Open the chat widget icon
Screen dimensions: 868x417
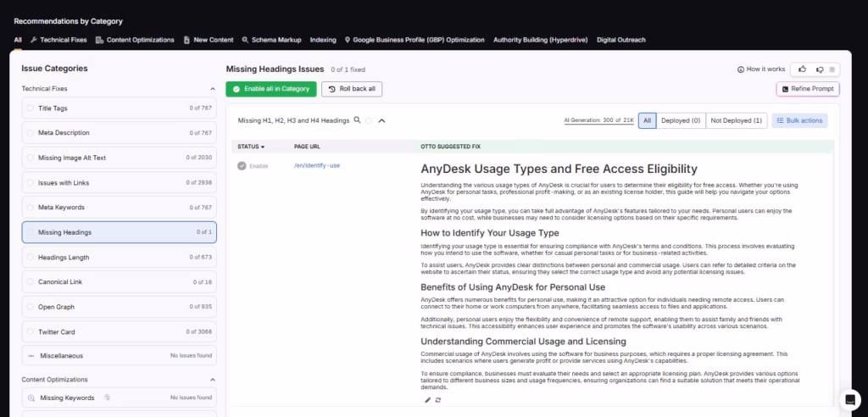(849, 398)
